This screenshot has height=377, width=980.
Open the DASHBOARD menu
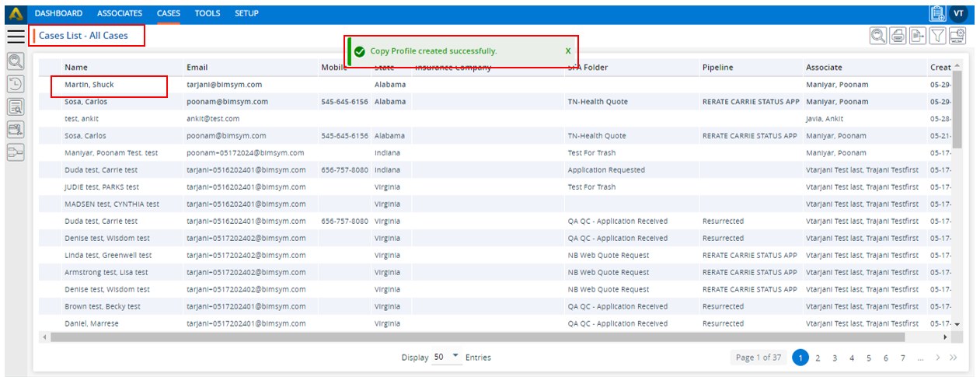click(x=58, y=13)
